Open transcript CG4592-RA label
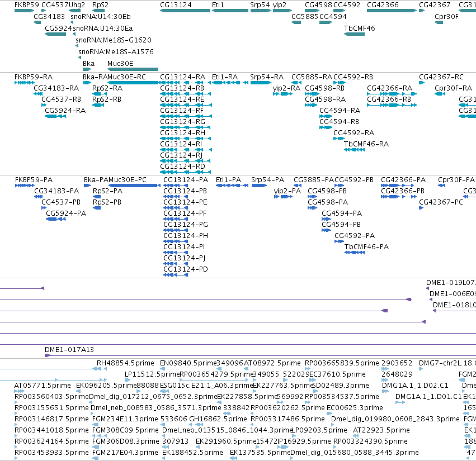This screenshot has width=476, height=461. click(354, 133)
